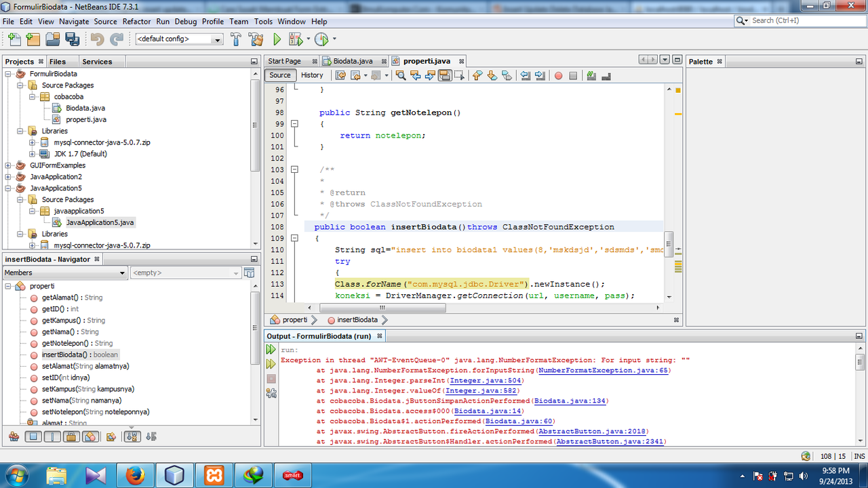Image resolution: width=868 pixels, height=488 pixels.
Task: Collapse the cobacoba package node
Action: [32, 97]
